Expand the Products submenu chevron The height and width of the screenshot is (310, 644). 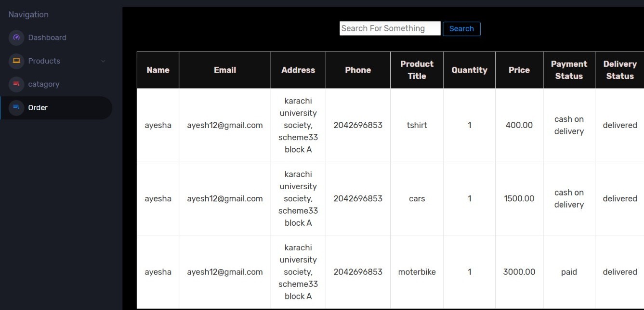[103, 61]
